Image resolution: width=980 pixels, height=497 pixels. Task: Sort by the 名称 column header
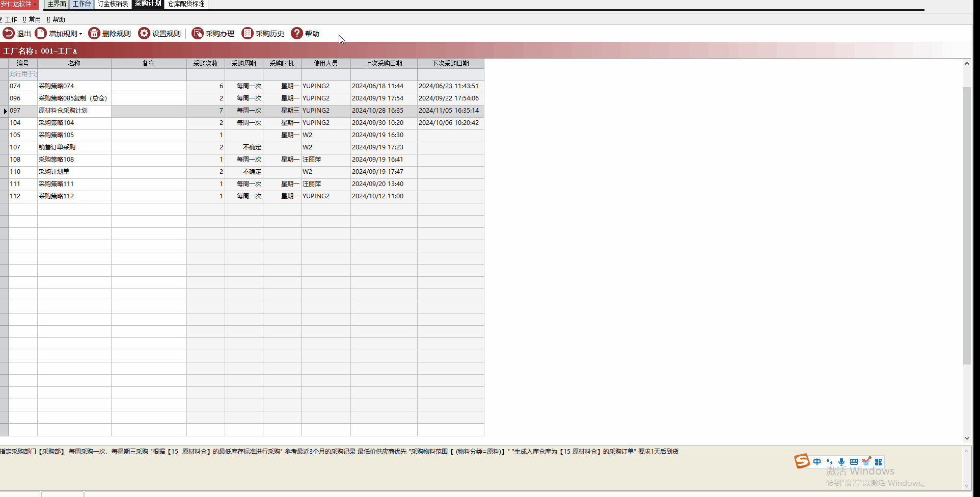click(x=74, y=64)
